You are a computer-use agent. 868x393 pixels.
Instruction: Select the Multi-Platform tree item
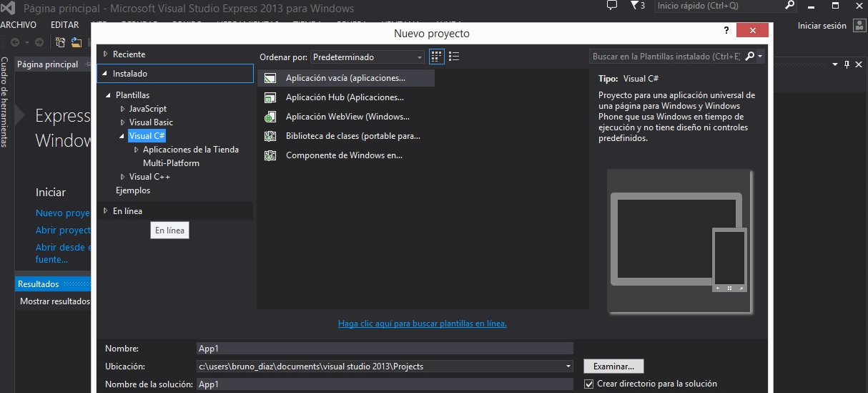pos(171,163)
